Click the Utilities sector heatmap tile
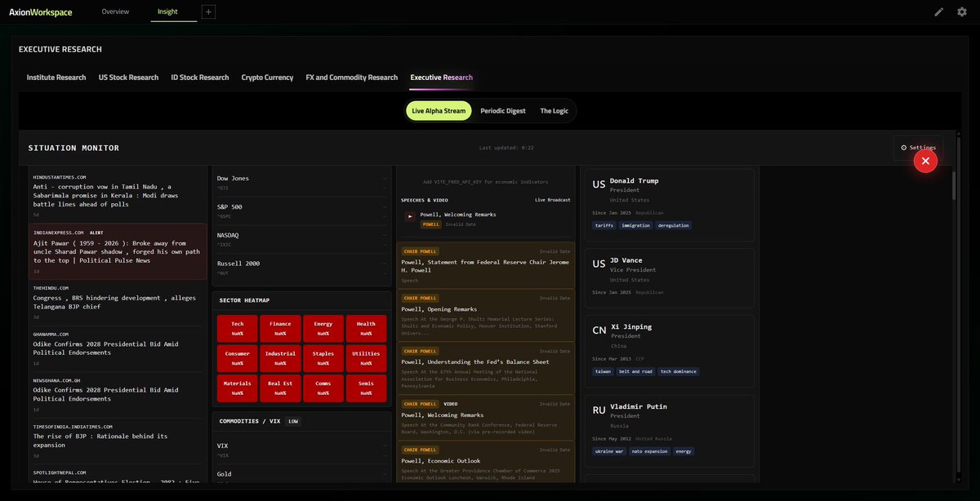Image resolution: width=980 pixels, height=501 pixels. 366,357
